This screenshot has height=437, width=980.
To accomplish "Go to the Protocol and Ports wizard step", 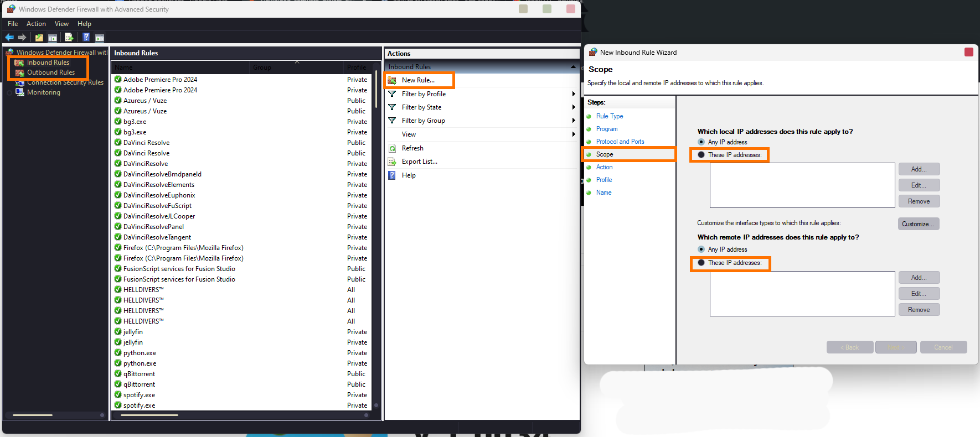I will [x=620, y=142].
